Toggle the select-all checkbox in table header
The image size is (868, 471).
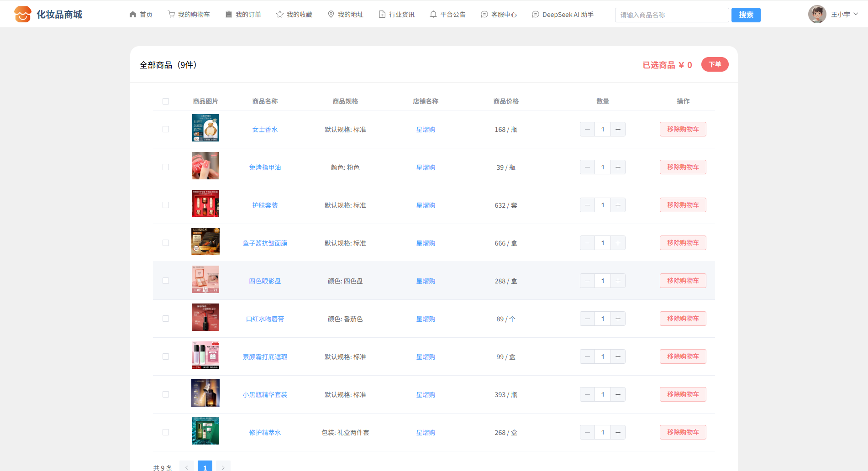(x=166, y=101)
